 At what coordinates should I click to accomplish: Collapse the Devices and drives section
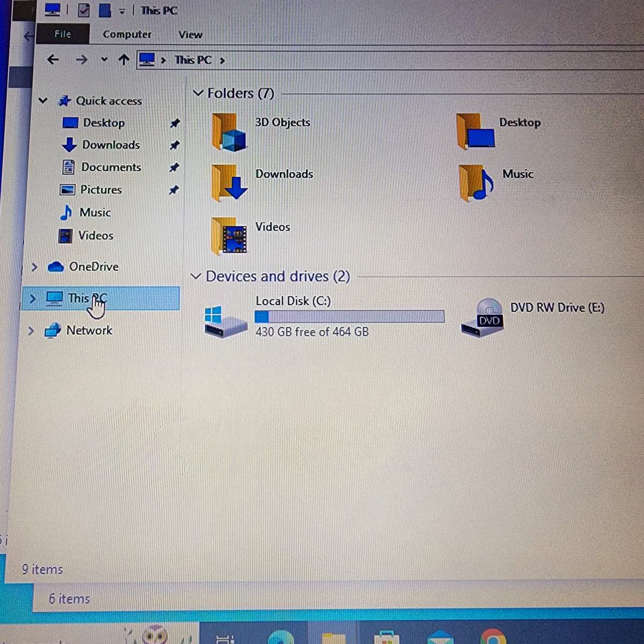(x=195, y=276)
